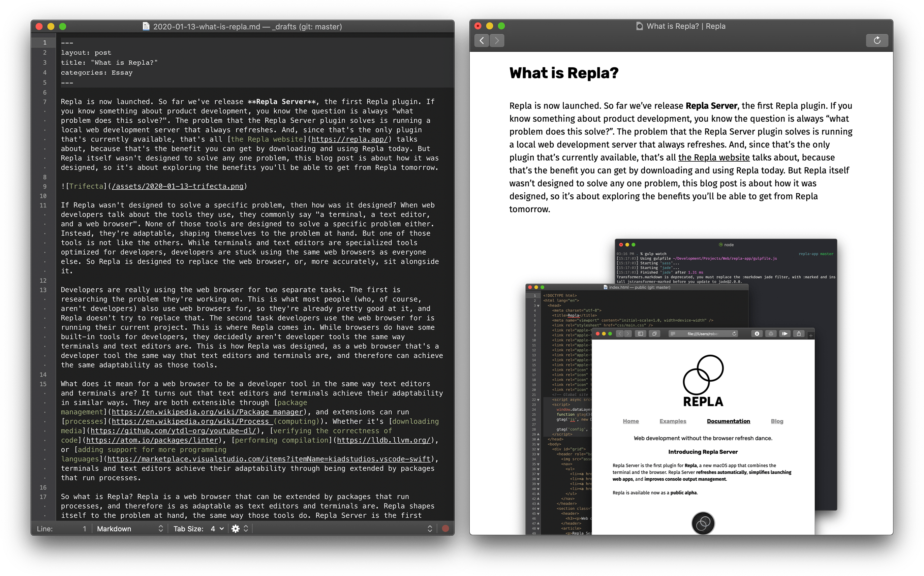Zoom the TextMate editor window with the green button
This screenshot has width=924, height=576.
tap(63, 26)
